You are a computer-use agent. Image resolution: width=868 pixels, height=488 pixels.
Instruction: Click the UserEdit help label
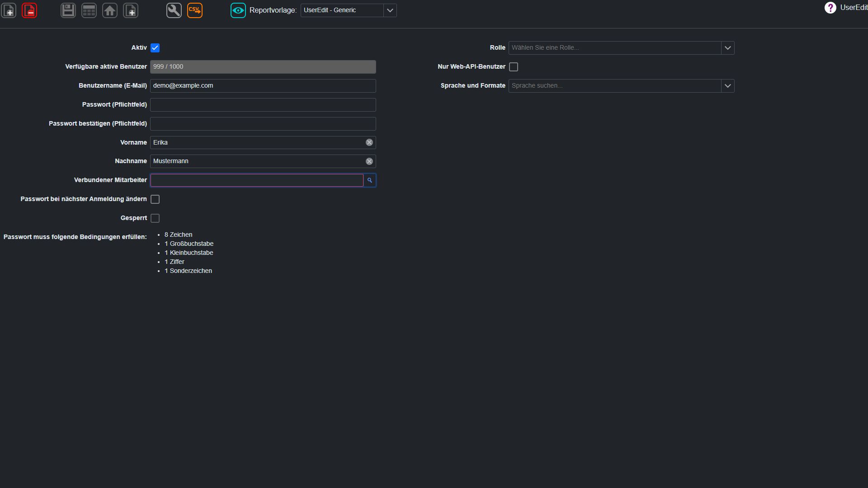click(x=854, y=8)
